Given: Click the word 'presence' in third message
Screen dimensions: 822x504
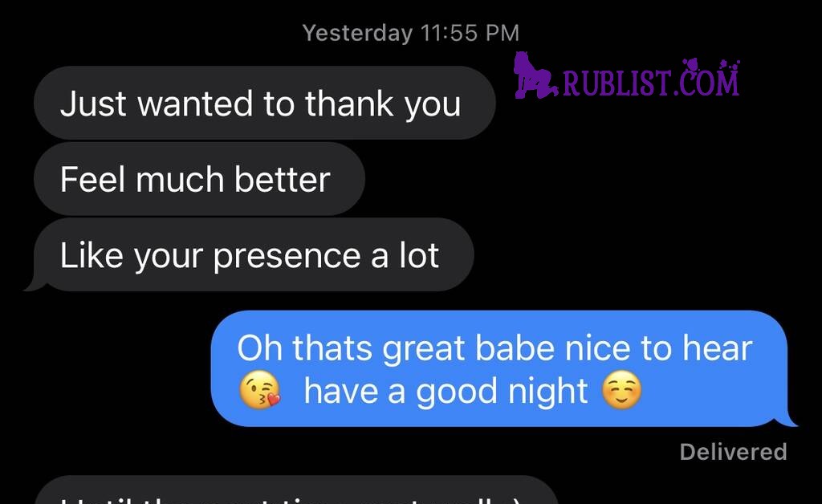Looking at the screenshot, I should click(287, 256).
